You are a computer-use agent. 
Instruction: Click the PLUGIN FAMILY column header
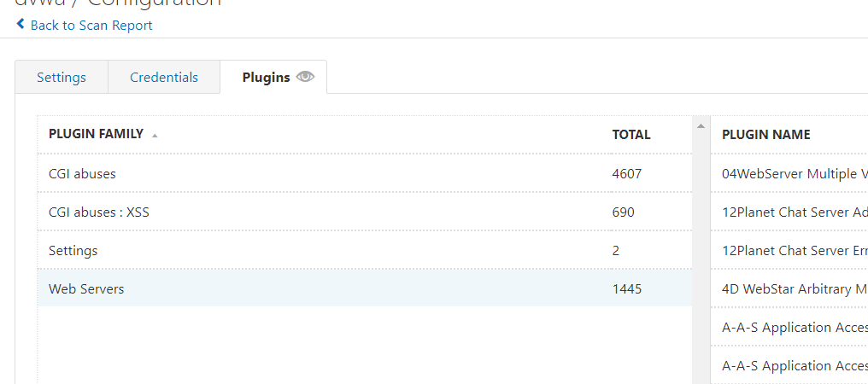click(96, 134)
